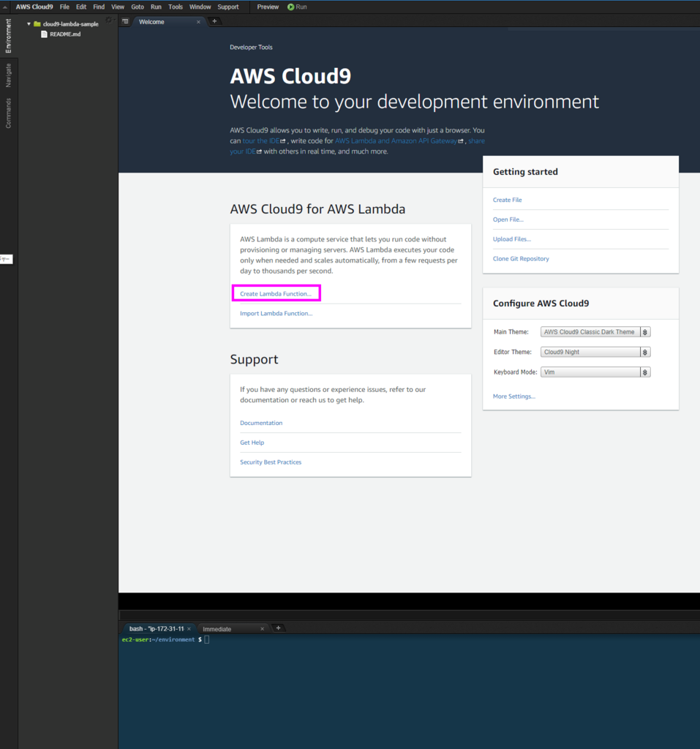Open the More Settings link

(514, 396)
